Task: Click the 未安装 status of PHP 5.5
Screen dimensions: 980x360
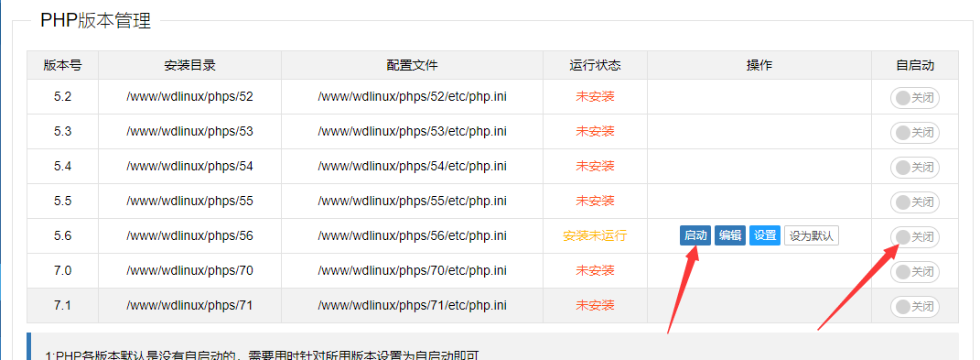Action: coord(595,201)
